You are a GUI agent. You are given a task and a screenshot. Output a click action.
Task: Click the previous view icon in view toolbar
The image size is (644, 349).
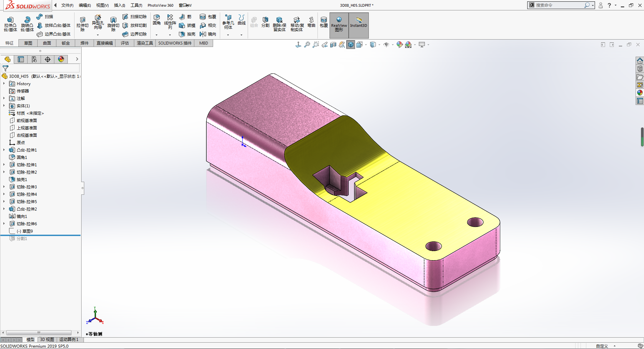point(325,45)
